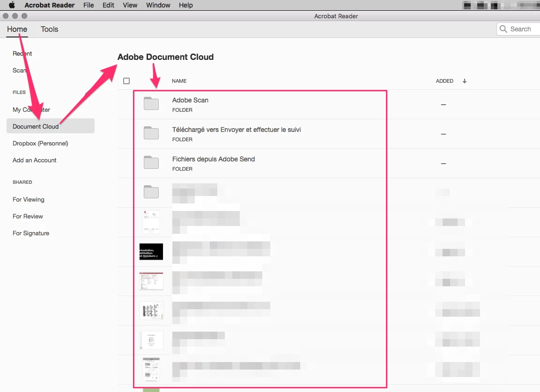Select the Adobe Scan folder name

(x=190, y=100)
